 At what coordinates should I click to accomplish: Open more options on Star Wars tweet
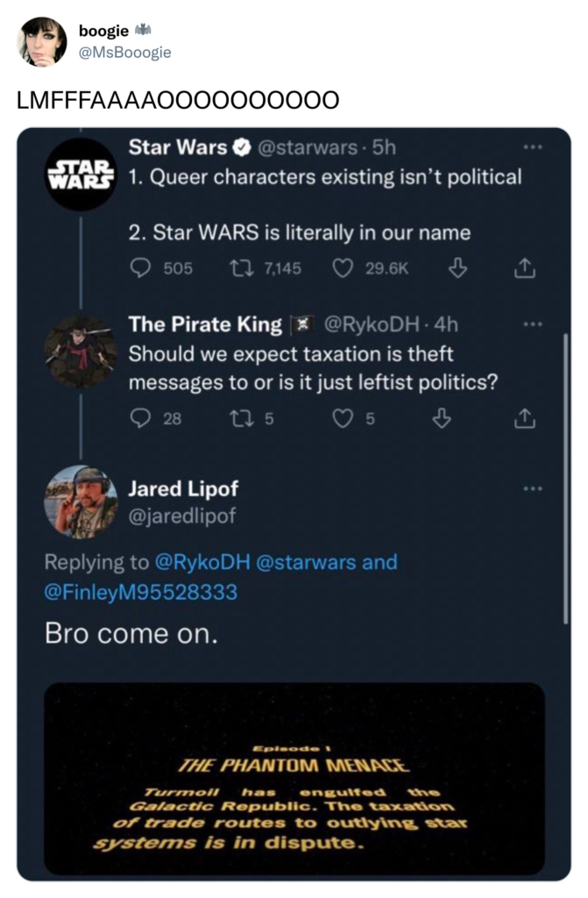(x=531, y=146)
